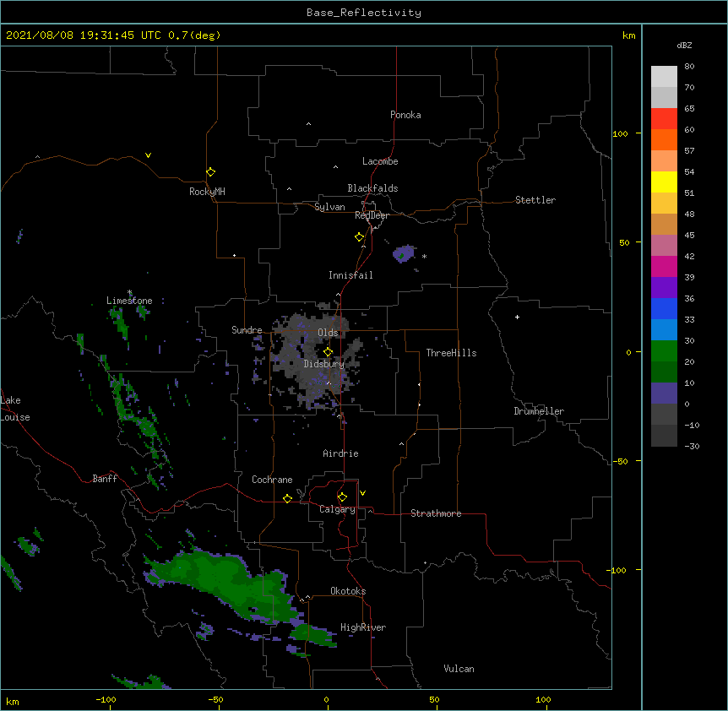Click the Ponoka city label
Viewport: 728px width, 711px height.
point(405,115)
